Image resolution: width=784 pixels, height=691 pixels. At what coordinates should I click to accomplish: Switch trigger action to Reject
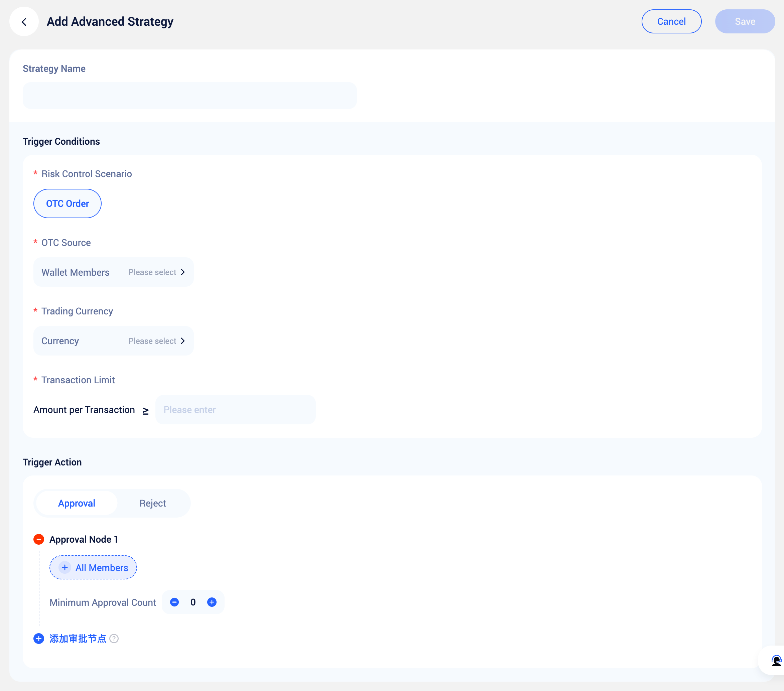(152, 503)
